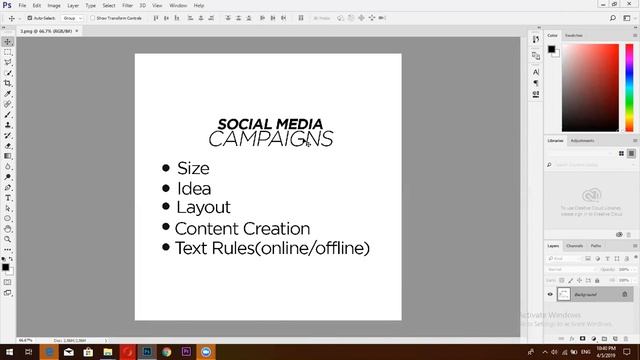Viewport: 640px width, 360px height.
Task: Open the Layers panel flyout menu
Action: pos(635,246)
